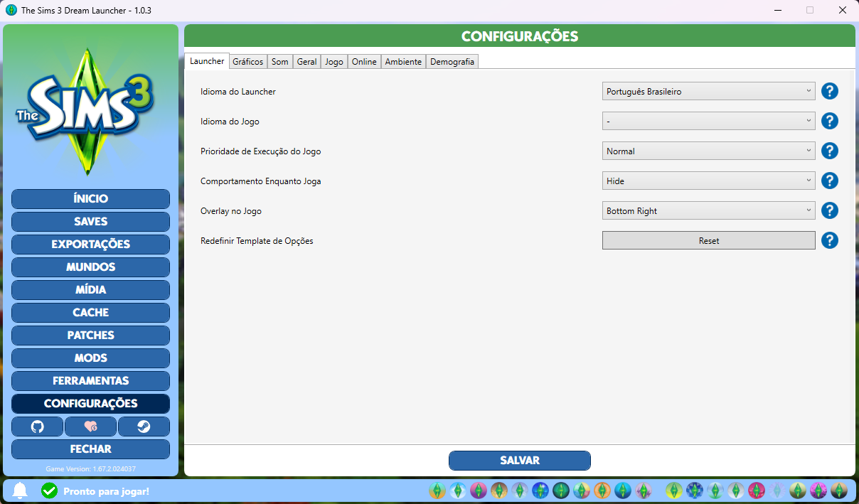
Task: Click the green checkmark status icon
Action: pos(49,490)
